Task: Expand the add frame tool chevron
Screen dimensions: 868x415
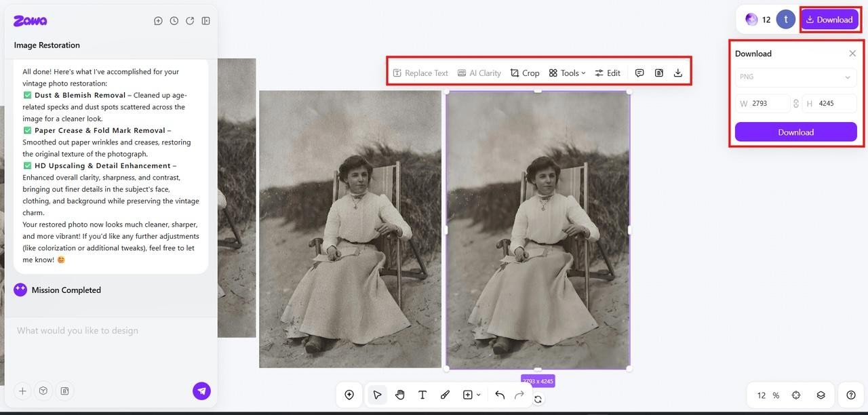Action: click(x=479, y=395)
